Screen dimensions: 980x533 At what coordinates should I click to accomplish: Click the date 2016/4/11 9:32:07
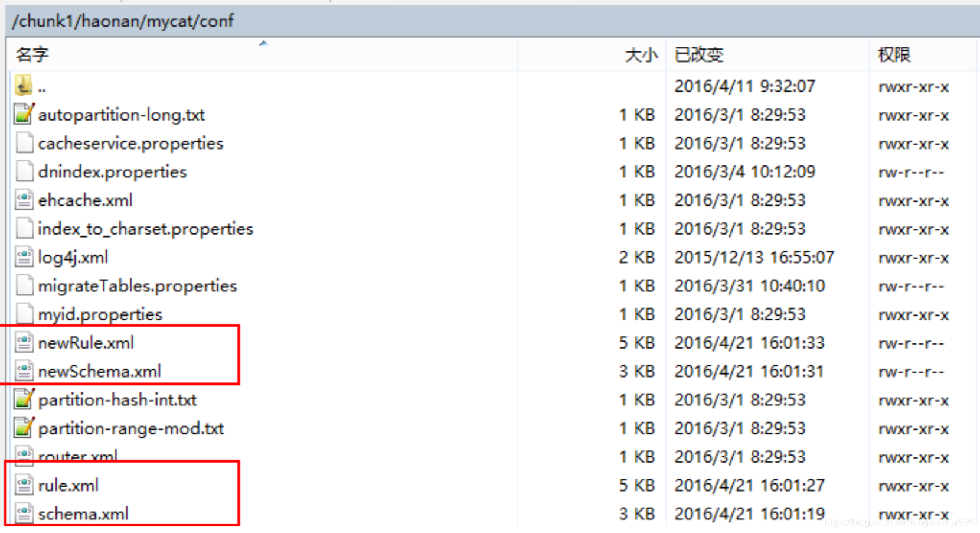[x=745, y=86]
